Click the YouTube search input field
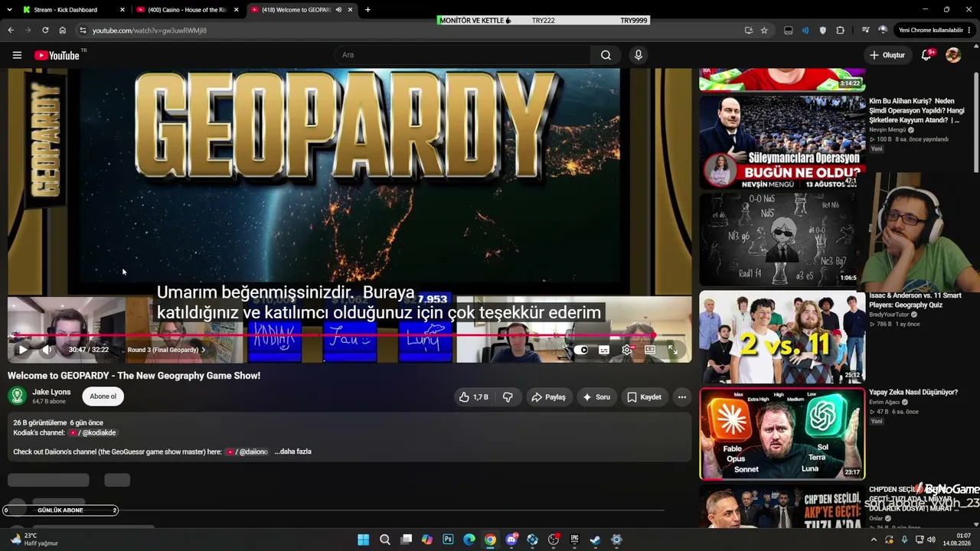 pyautogui.click(x=462, y=55)
